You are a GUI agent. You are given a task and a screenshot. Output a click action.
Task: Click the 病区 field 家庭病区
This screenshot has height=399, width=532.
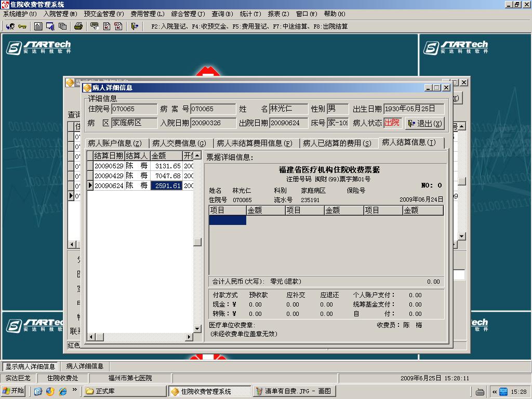pyautogui.click(x=135, y=123)
